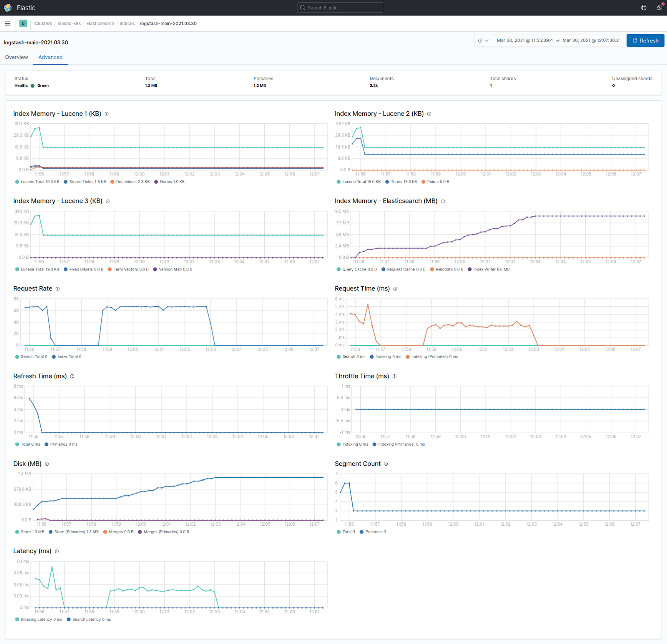Open the newsfeed notifications icon
667x644 pixels.
pyautogui.click(x=659, y=8)
